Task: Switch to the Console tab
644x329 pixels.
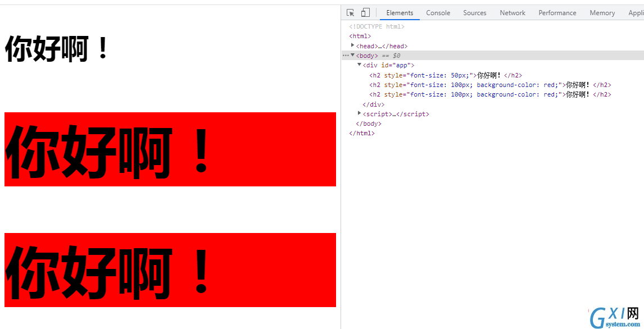Action: click(x=438, y=13)
